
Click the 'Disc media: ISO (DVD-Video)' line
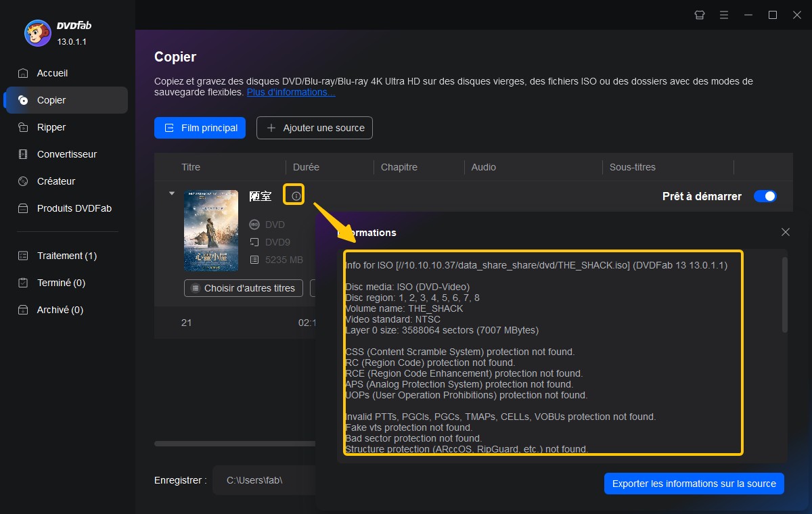tap(407, 287)
